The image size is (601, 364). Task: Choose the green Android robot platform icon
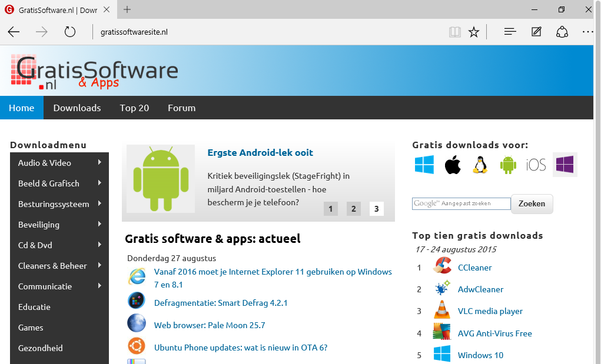point(507,165)
